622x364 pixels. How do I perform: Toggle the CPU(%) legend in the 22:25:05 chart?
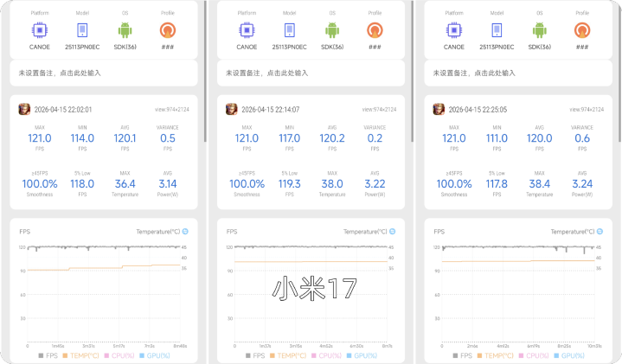pyautogui.click(x=534, y=355)
